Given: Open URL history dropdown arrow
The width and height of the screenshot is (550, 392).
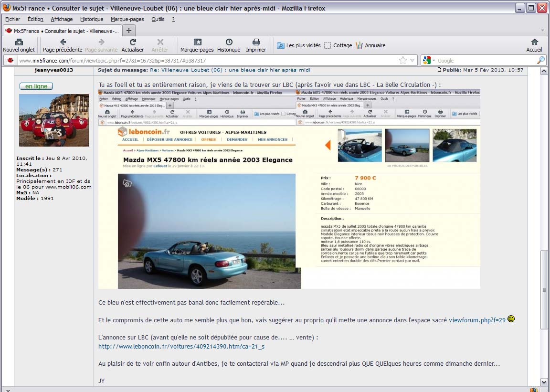Looking at the screenshot, I should [x=412, y=60].
